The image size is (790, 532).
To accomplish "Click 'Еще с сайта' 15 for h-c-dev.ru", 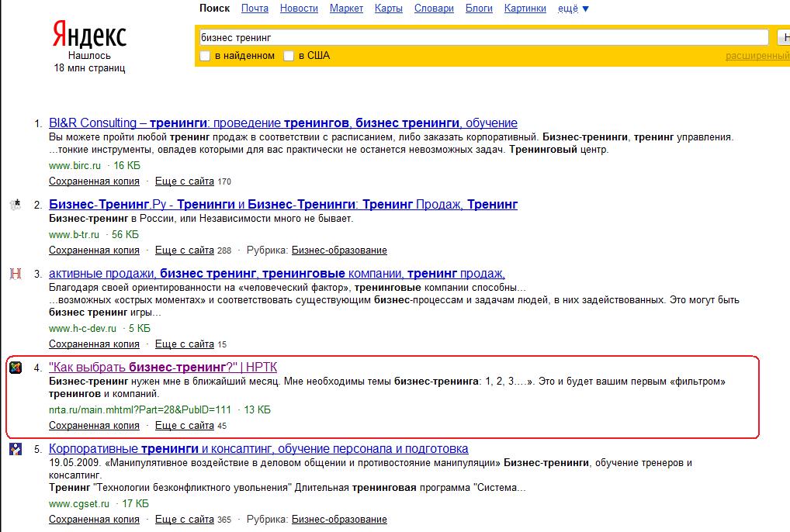I will [x=185, y=344].
